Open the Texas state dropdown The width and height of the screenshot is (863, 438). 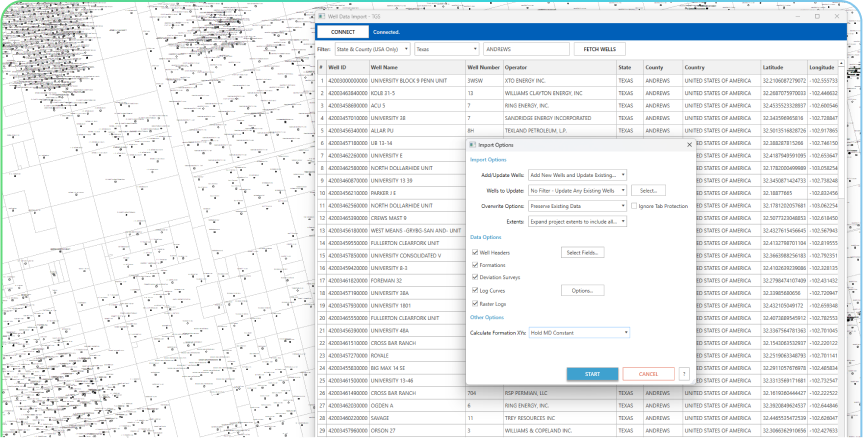coord(447,49)
